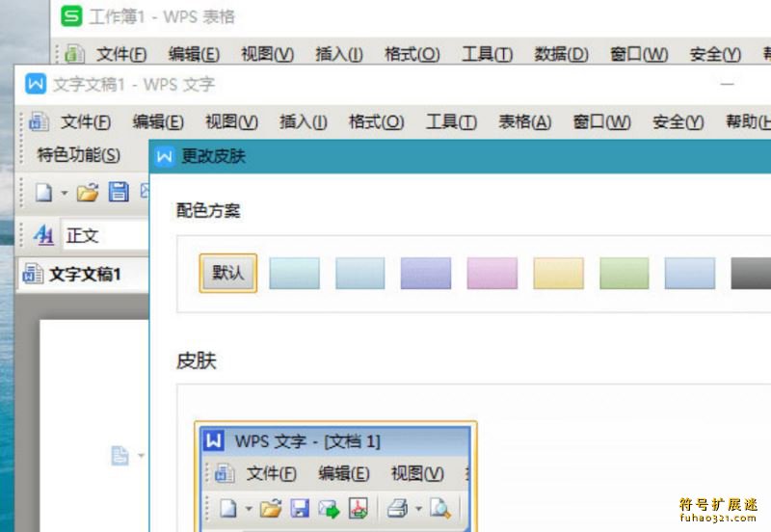Open 工具(T) menu in the WPS 表格 window
771x532 pixels.
click(487, 54)
